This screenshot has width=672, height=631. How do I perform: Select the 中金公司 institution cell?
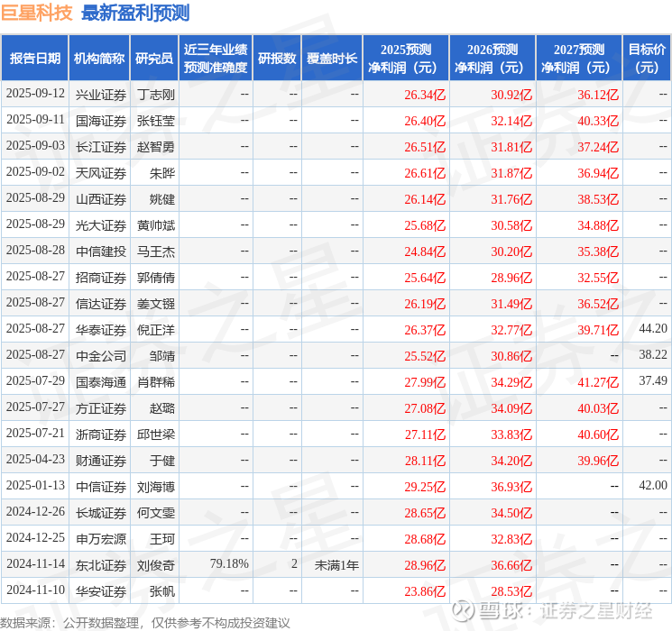pos(101,356)
